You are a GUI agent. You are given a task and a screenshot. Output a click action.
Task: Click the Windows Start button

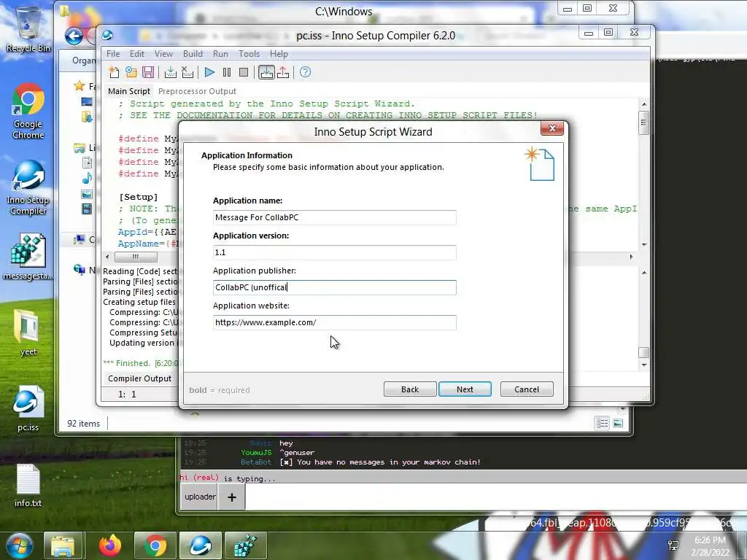[x=19, y=545]
